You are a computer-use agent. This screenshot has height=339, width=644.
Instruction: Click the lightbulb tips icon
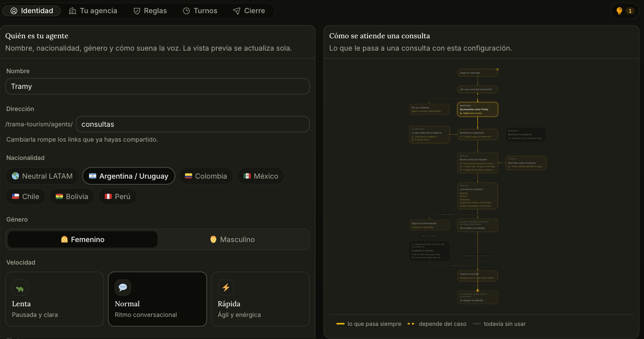pos(619,11)
